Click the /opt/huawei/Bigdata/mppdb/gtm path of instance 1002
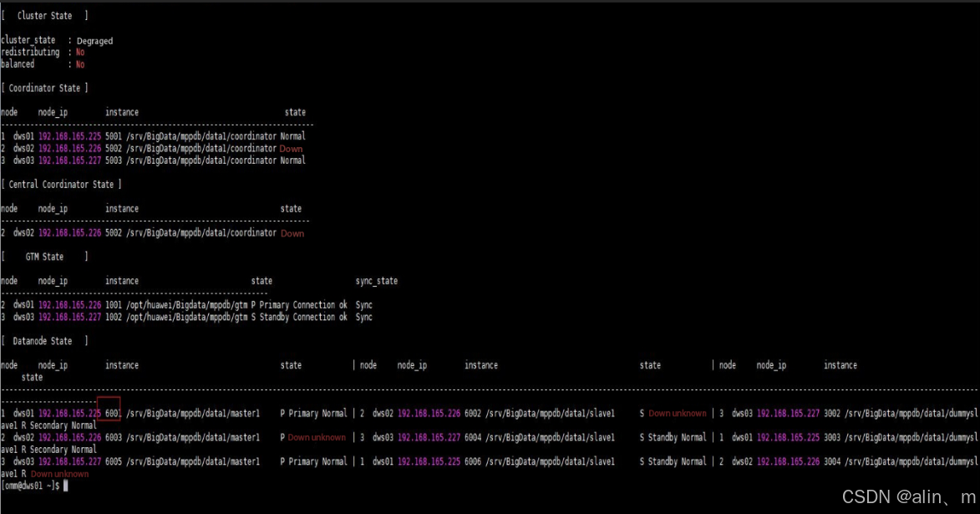The height and width of the screenshot is (514, 980). 187,317
